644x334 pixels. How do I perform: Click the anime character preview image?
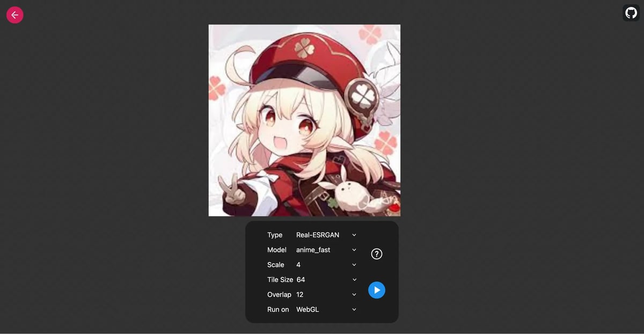304,120
